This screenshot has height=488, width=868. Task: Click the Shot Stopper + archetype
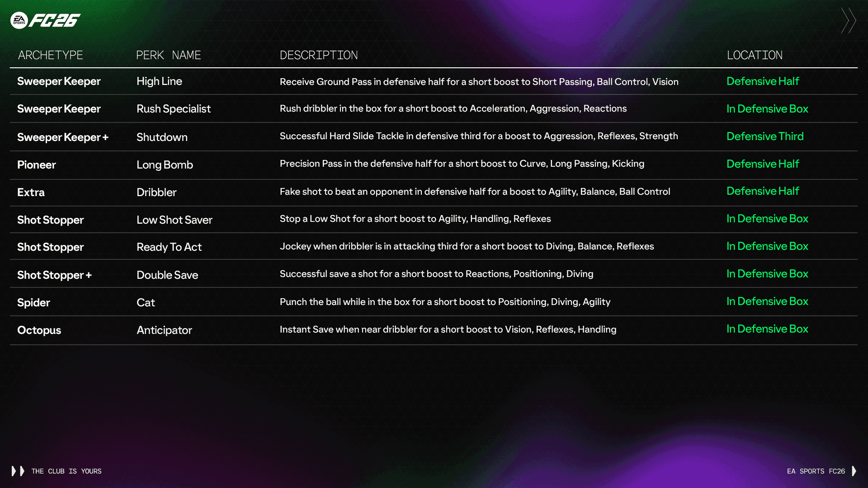click(54, 275)
